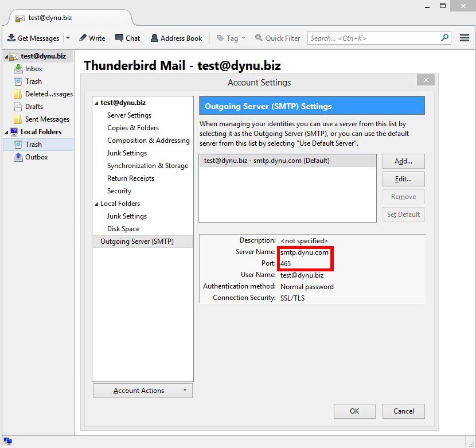Open the hamburger application menu

coord(465,38)
